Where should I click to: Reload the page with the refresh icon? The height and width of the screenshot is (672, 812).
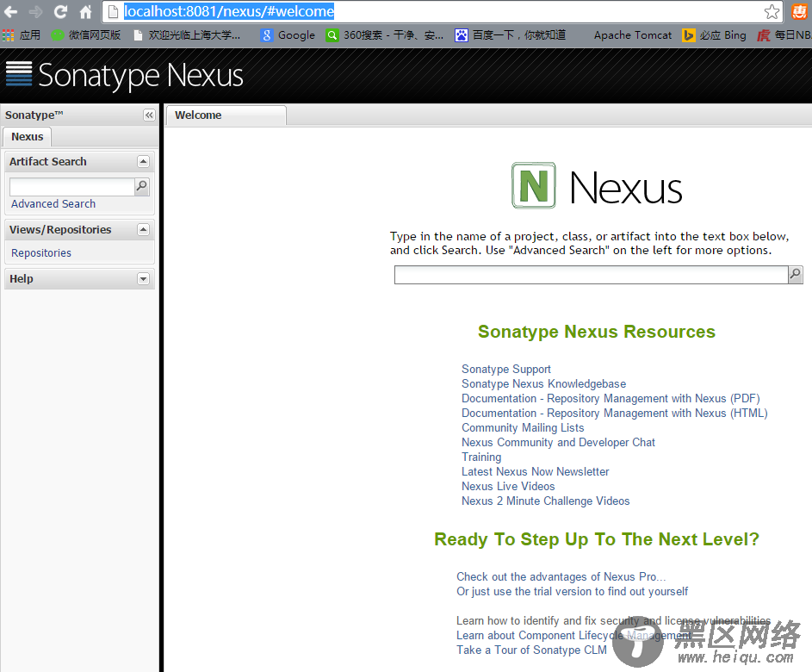(60, 11)
